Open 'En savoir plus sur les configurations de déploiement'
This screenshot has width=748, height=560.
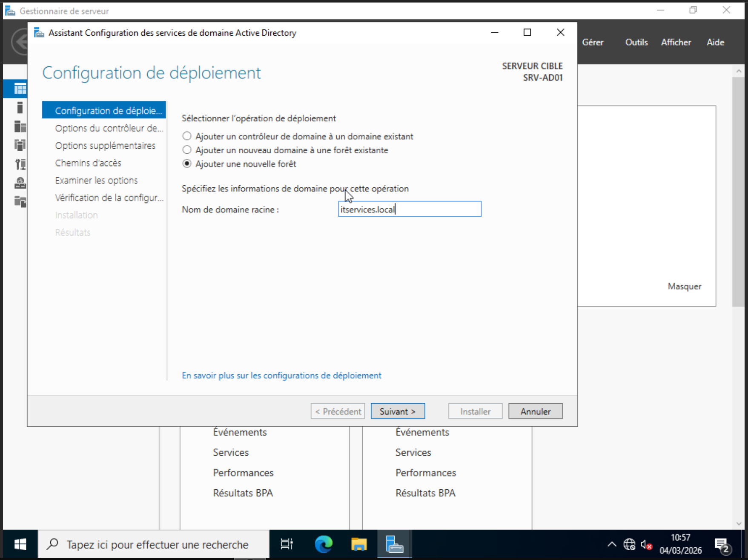click(x=281, y=375)
